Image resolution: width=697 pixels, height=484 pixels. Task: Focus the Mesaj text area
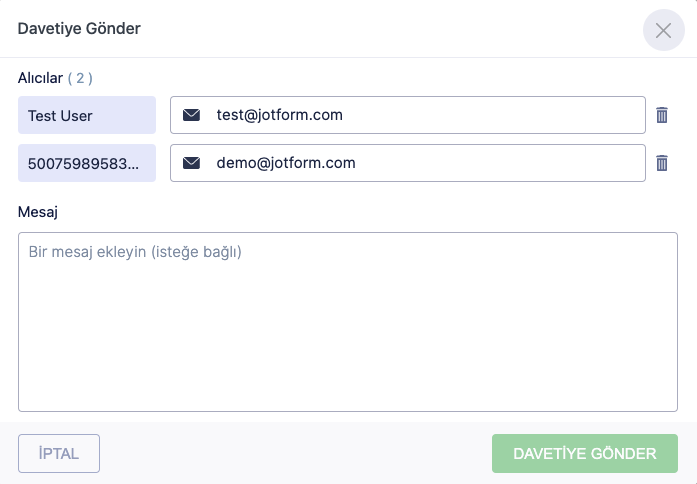pyautogui.click(x=348, y=330)
